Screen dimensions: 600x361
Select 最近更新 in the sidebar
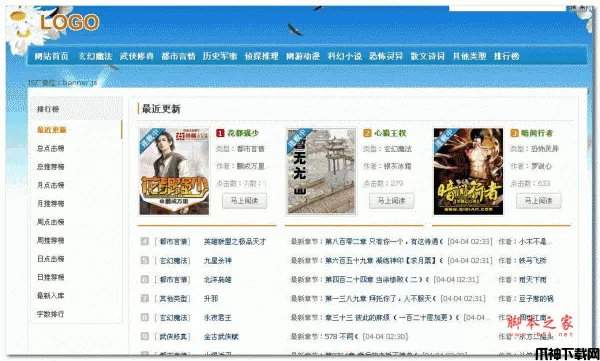pyautogui.click(x=52, y=130)
